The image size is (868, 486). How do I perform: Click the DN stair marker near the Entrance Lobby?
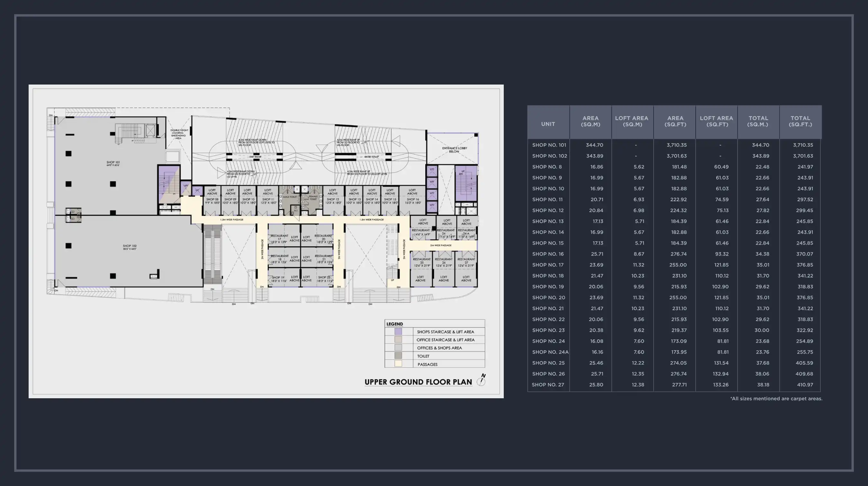pyautogui.click(x=460, y=174)
